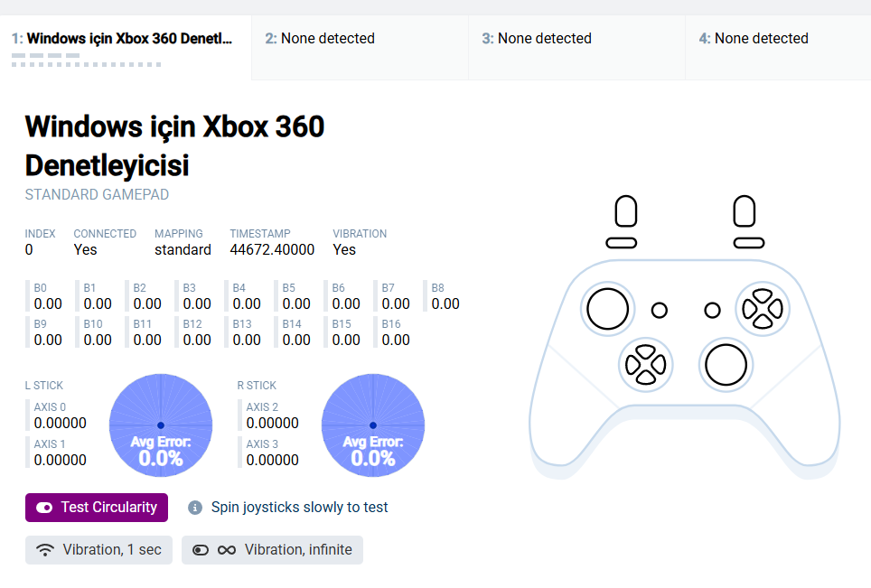871x588 pixels.
Task: Click the R STICK circularity circle
Action: 373,425
